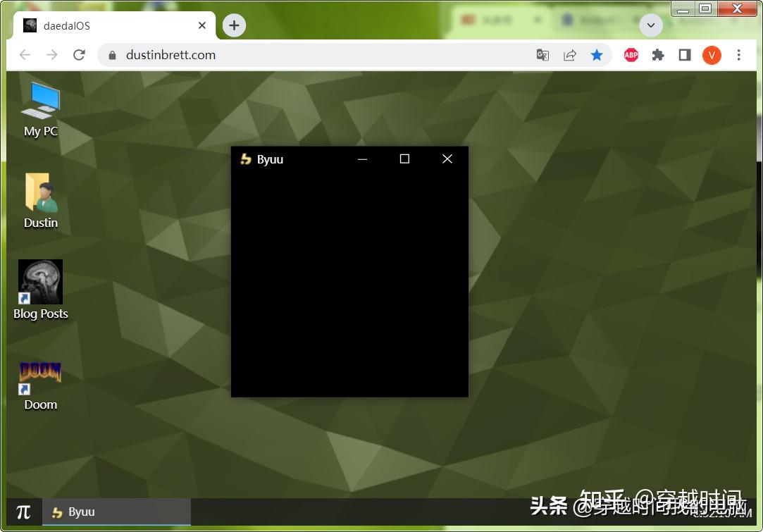Expand the tab search chevron

coord(650,25)
